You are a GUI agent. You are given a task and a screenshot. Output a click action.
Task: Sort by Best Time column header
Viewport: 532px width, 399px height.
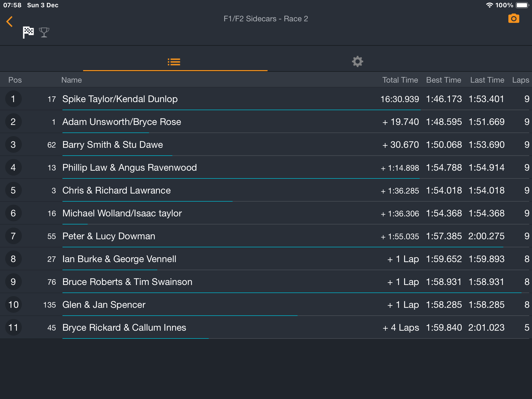444,80
